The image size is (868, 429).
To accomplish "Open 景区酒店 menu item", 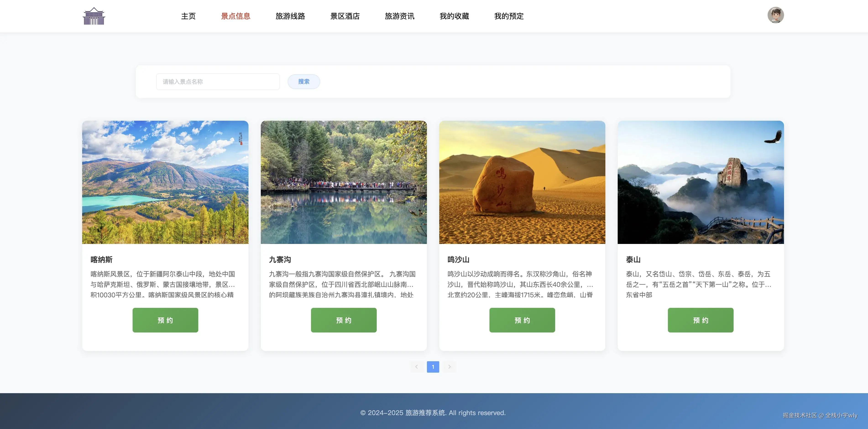I will click(345, 16).
